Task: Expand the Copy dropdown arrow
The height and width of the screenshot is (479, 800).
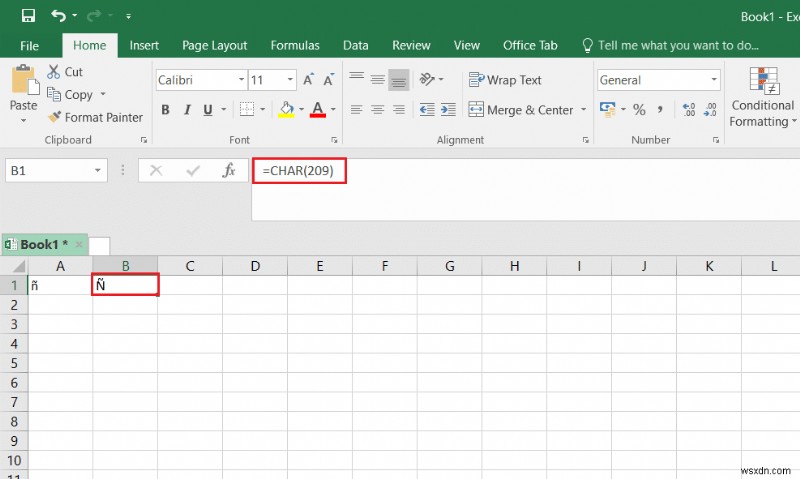Action: click(x=103, y=94)
